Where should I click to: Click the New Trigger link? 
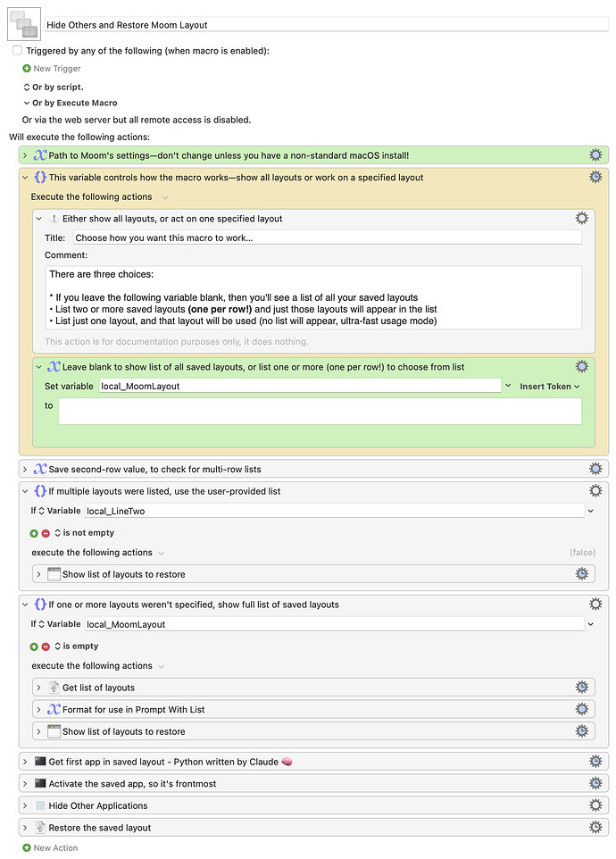[56, 69]
